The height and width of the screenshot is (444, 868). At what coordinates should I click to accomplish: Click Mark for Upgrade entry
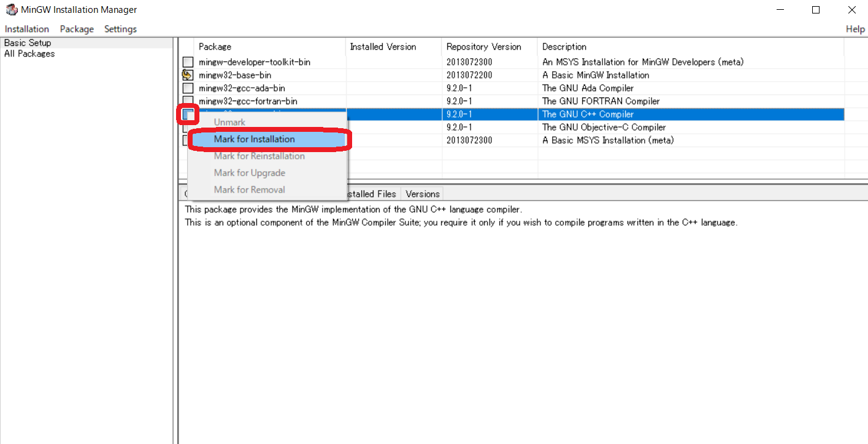point(268,173)
